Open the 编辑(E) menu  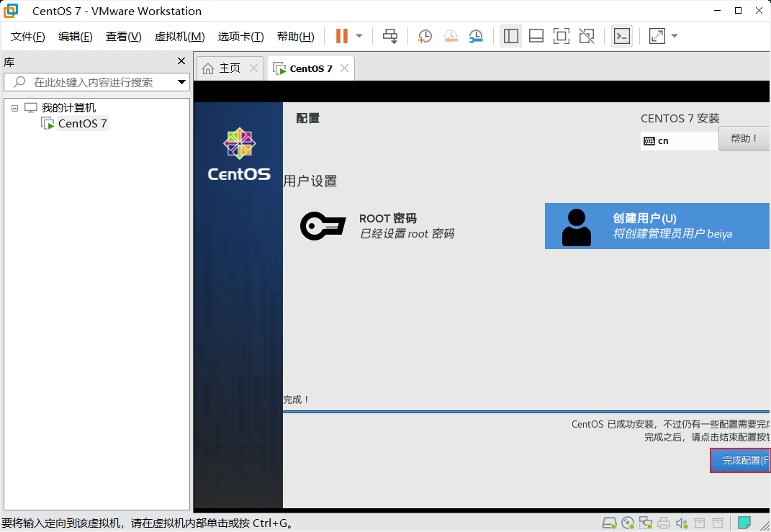click(76, 37)
